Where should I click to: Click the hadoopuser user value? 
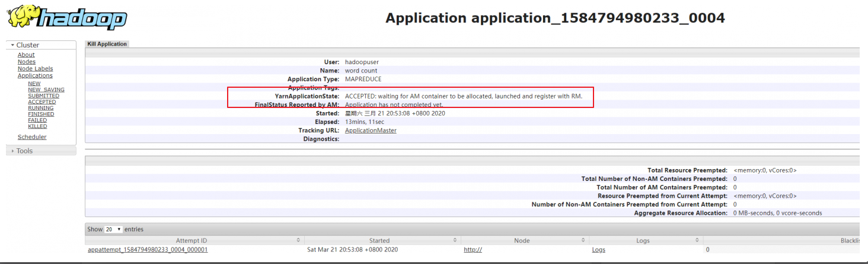[x=362, y=62]
